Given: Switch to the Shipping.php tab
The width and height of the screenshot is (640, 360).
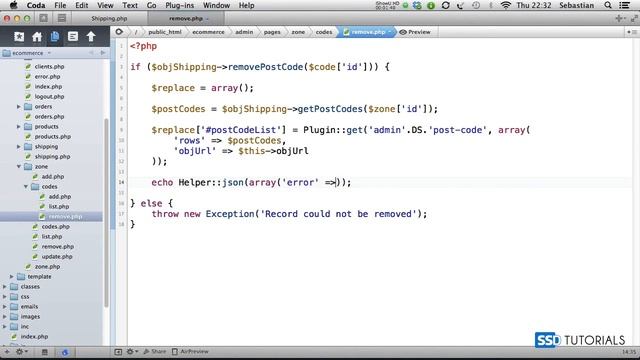Looking at the screenshot, I should [x=109, y=18].
